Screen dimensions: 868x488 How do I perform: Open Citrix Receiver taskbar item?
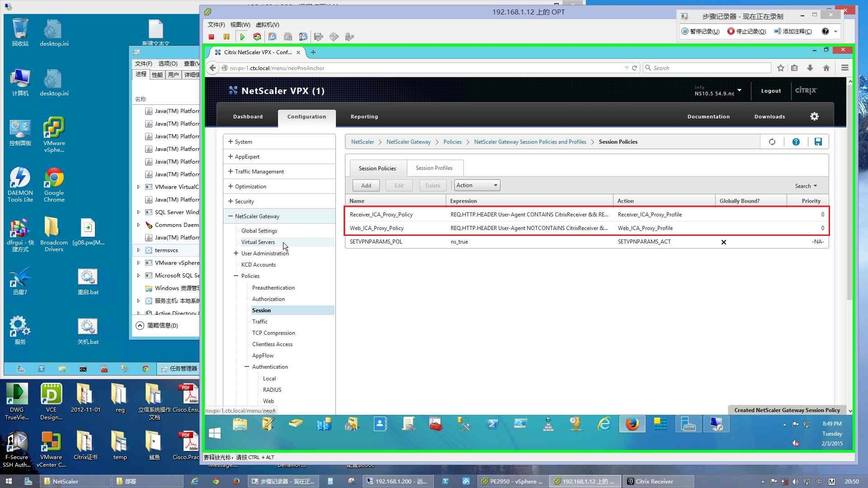(658, 482)
